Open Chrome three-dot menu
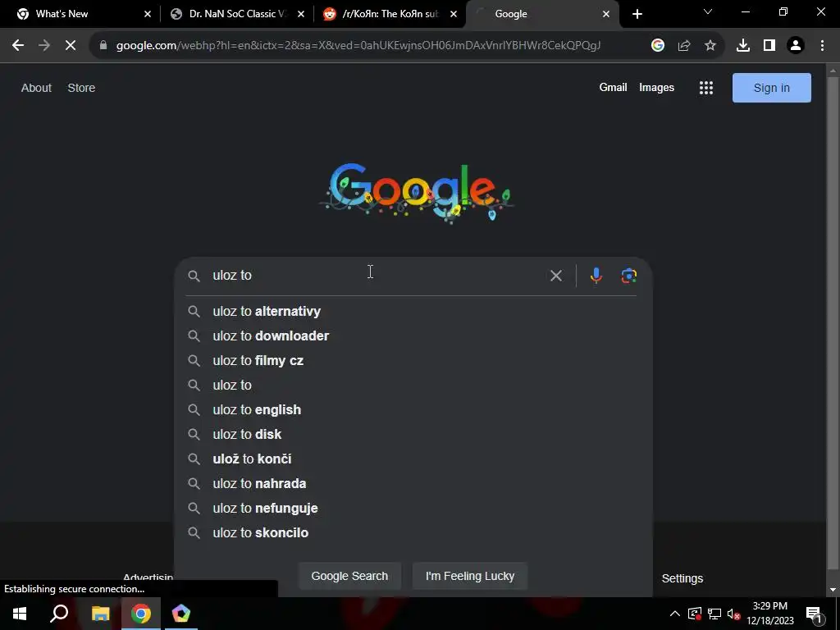840x630 pixels. tap(822, 46)
